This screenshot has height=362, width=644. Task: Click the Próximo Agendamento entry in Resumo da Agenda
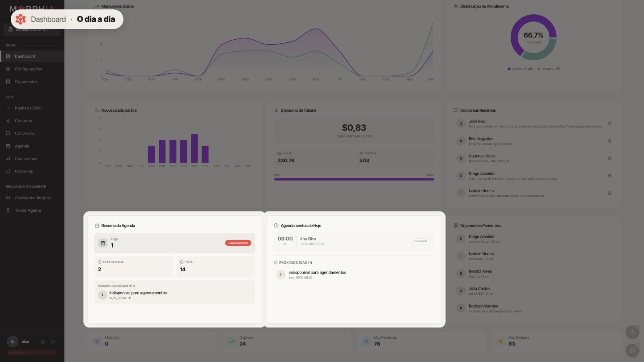(x=175, y=292)
